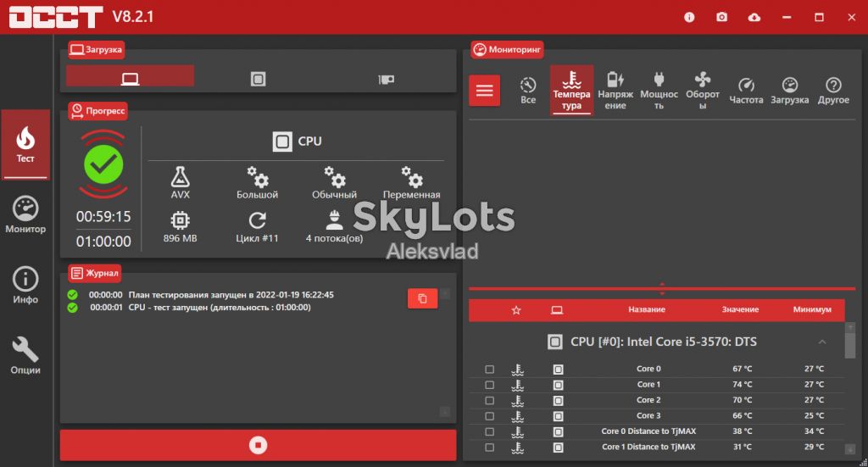The height and width of the screenshot is (467, 868).
Task: Open the Инфо sidebar section
Action: (25, 286)
